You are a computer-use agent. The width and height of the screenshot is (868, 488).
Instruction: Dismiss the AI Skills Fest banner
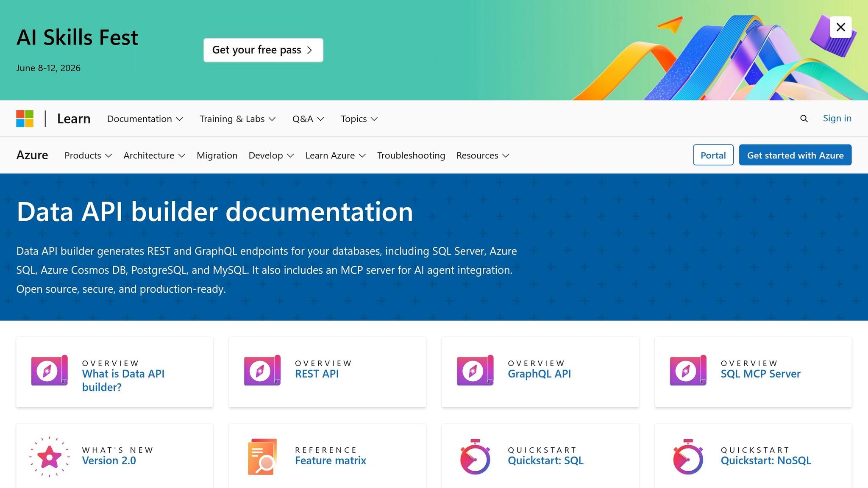tap(841, 27)
